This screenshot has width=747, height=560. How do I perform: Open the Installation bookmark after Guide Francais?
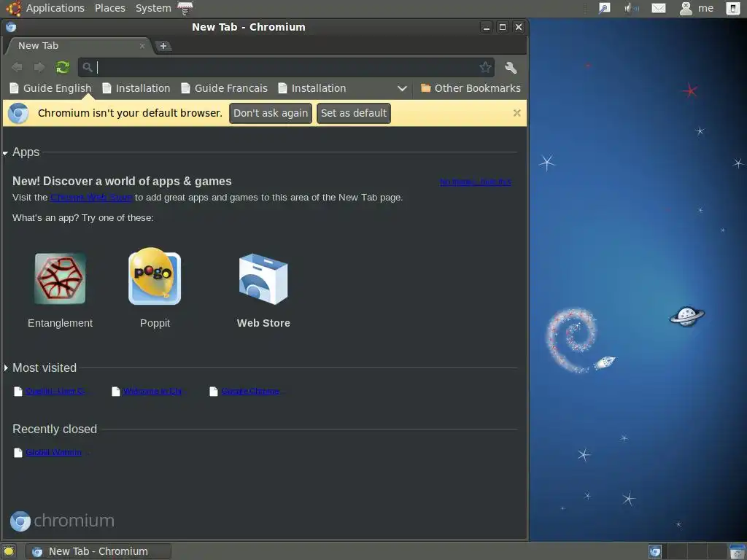click(x=312, y=88)
